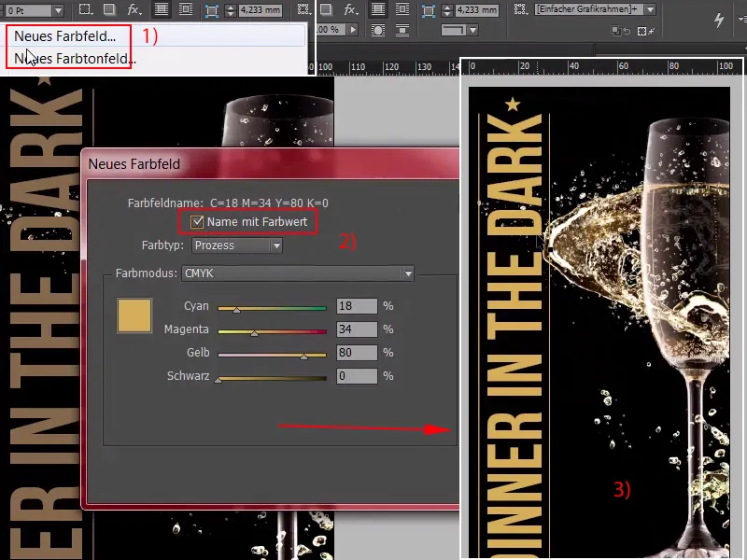Click the corner shape preview box
Viewport: 747px width, 560px height.
tap(455, 30)
